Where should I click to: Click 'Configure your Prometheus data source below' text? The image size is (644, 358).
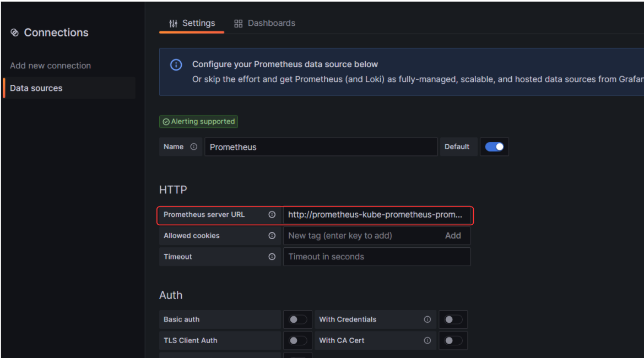pyautogui.click(x=285, y=64)
